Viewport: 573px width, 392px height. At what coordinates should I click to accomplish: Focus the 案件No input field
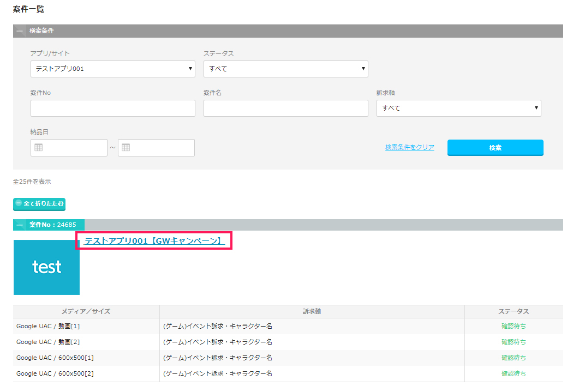pos(112,108)
